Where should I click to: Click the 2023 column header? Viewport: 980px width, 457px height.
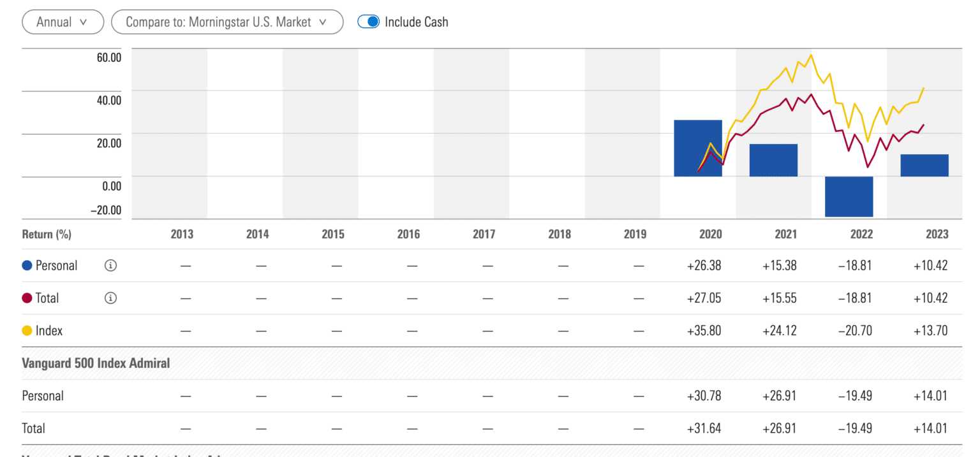pyautogui.click(x=937, y=234)
